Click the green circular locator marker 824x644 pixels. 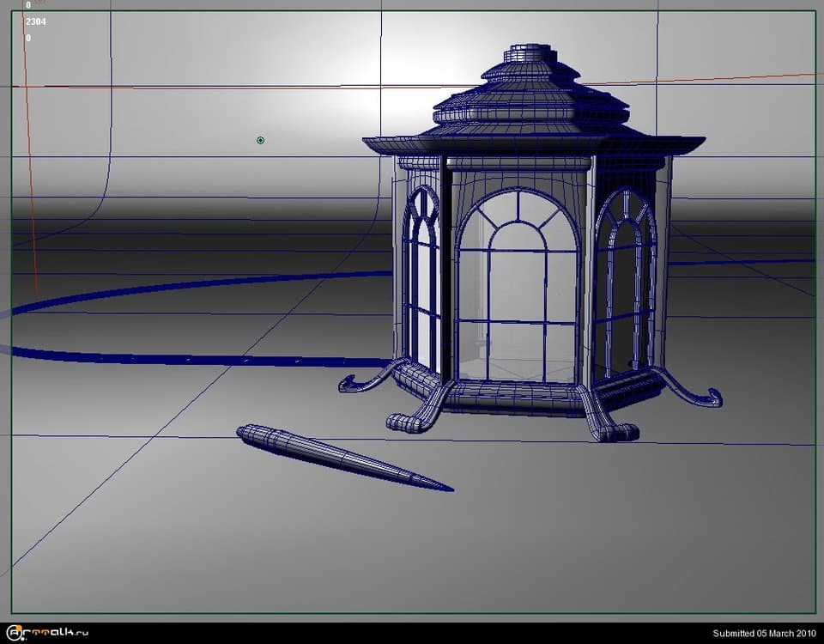tap(260, 140)
